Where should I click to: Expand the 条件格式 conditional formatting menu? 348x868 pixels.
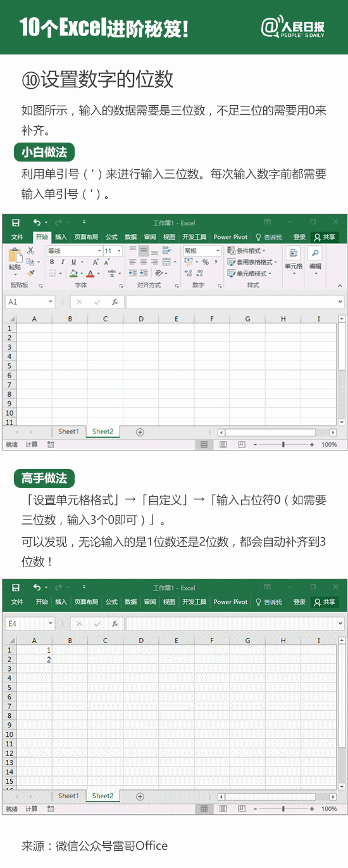247,251
